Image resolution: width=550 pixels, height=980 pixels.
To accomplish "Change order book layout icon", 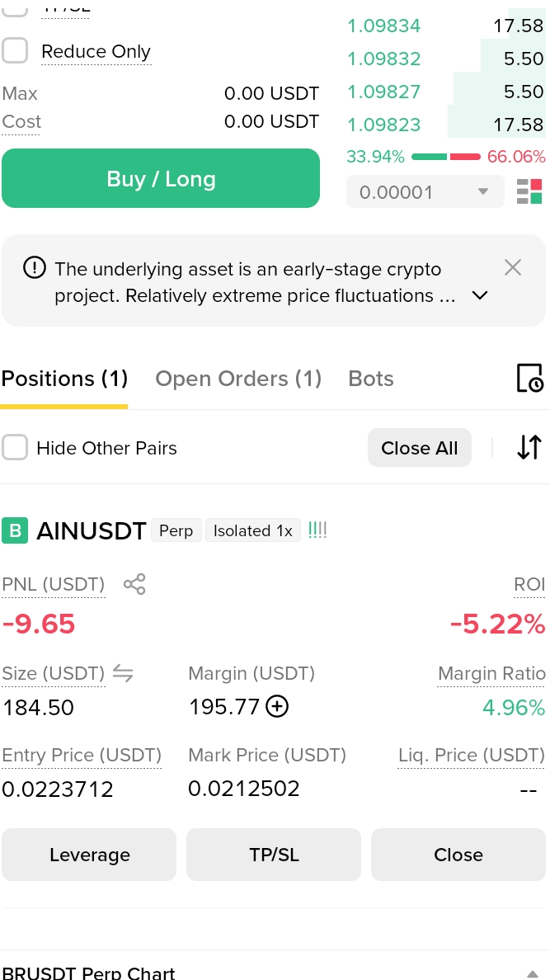I will (529, 192).
